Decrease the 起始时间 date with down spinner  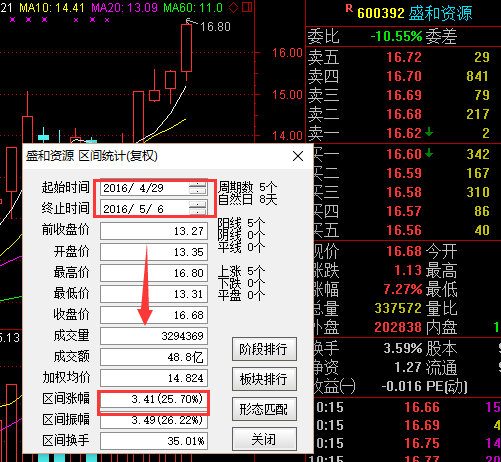pyautogui.click(x=197, y=191)
